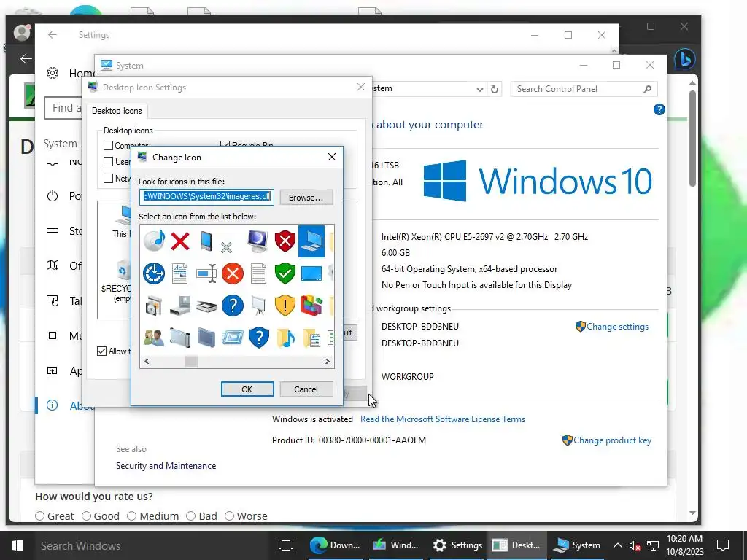Screen dimensions: 747x560
Task: Click the icon list scrollbar thumb
Action: pyautogui.click(x=191, y=362)
